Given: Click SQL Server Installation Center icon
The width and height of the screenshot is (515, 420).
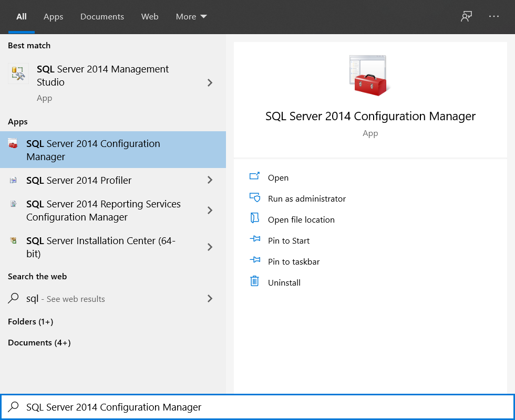Looking at the screenshot, I should pos(13,241).
